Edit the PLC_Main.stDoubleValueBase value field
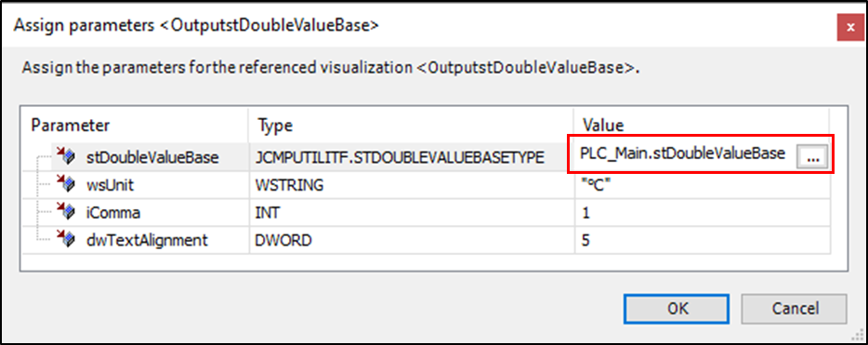868x345 pixels. point(682,154)
